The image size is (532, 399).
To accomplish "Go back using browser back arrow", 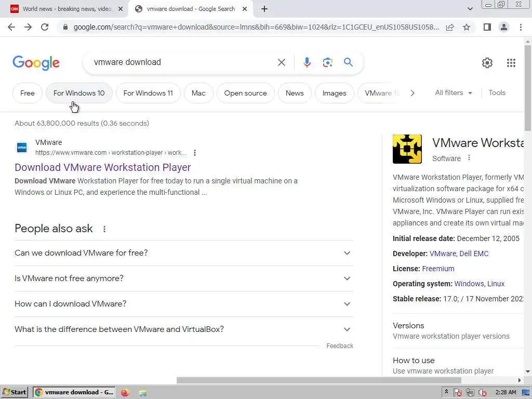I will pyautogui.click(x=11, y=27).
